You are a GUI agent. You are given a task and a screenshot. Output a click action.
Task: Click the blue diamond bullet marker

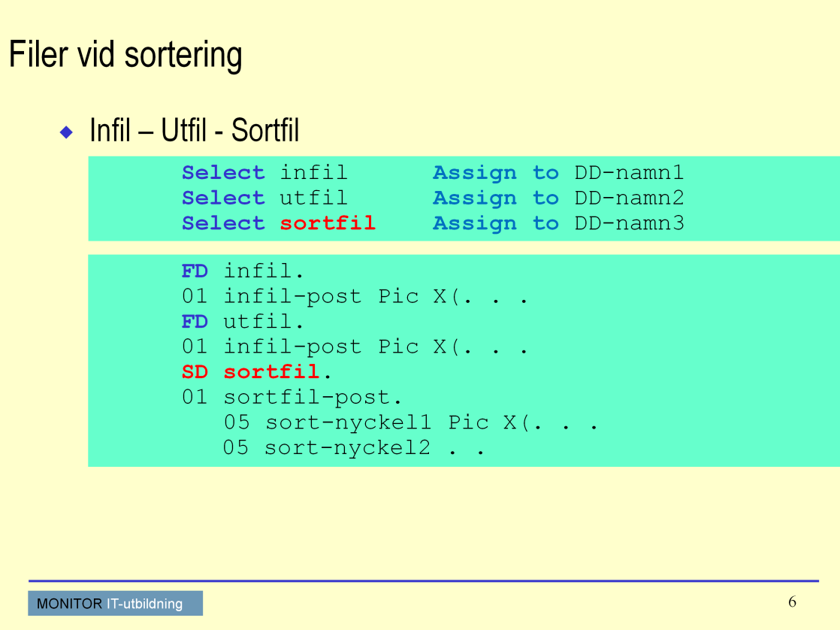[x=66, y=132]
